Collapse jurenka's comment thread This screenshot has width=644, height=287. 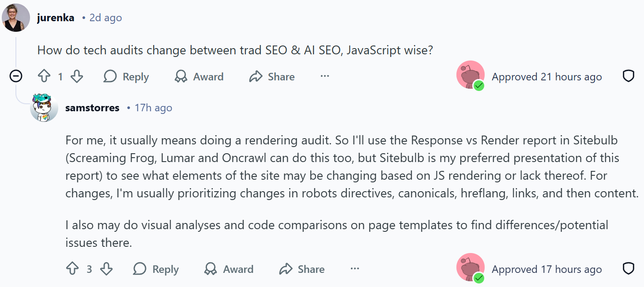16,77
